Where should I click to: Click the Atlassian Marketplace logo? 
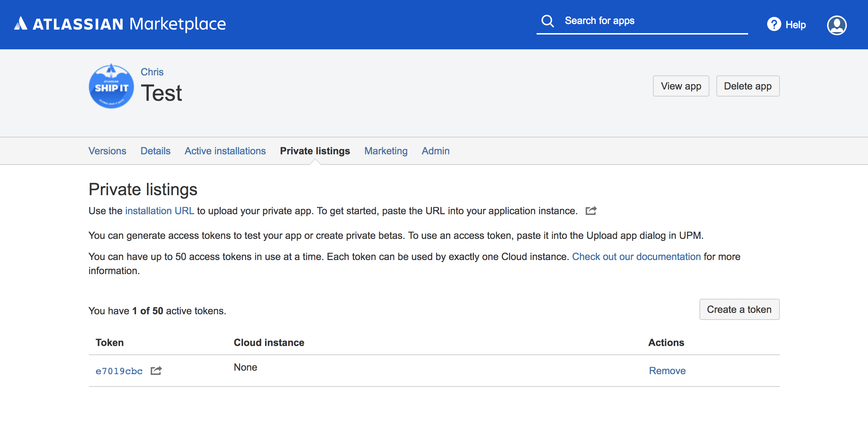pos(120,24)
